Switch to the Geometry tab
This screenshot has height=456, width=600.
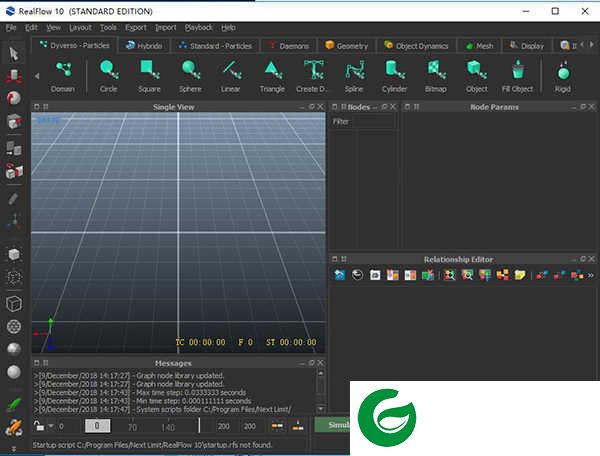(x=346, y=46)
